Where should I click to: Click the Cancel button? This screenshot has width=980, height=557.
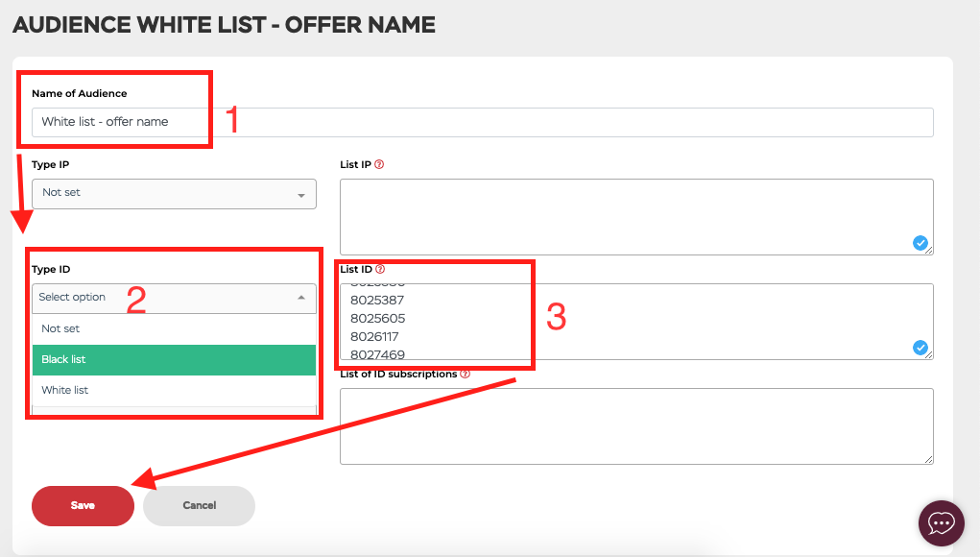(x=199, y=506)
